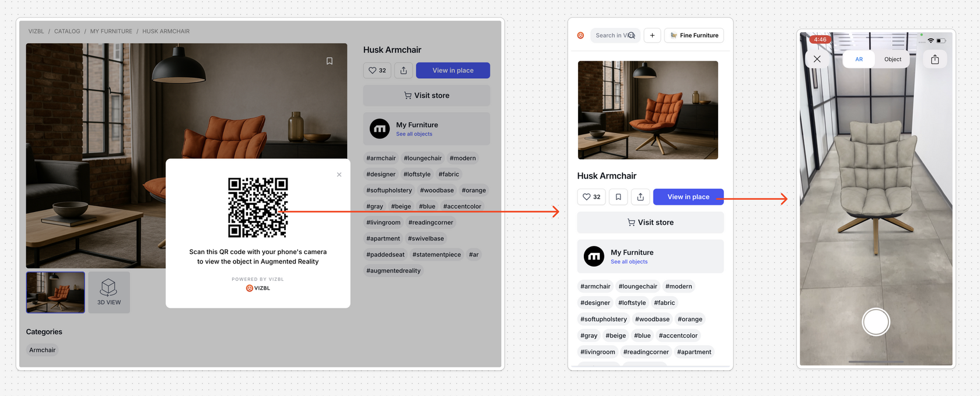Open MY FURNITURE breadcrumb
980x396 pixels.
tap(111, 31)
